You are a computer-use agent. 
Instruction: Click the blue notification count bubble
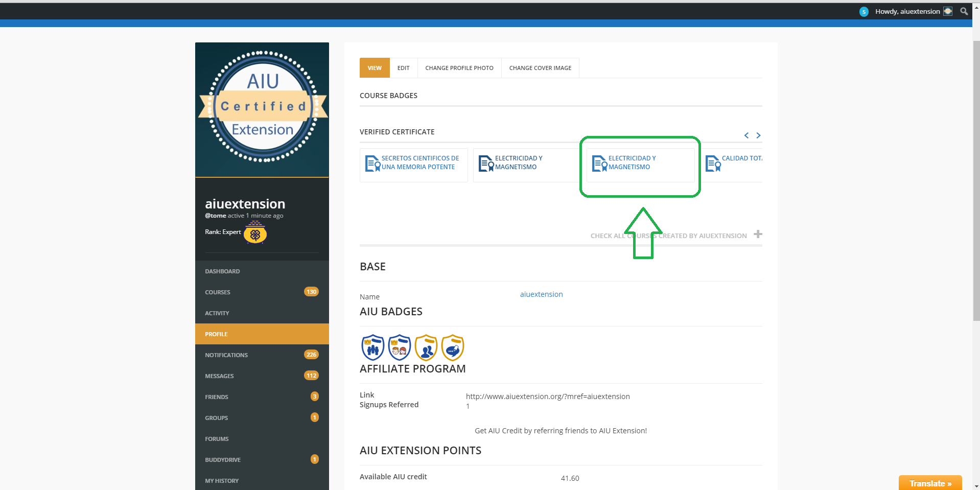[x=864, y=12]
